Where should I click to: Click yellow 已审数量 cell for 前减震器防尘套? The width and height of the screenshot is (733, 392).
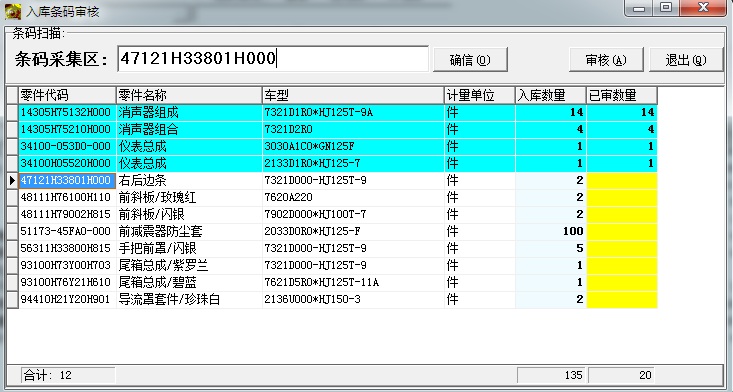622,231
